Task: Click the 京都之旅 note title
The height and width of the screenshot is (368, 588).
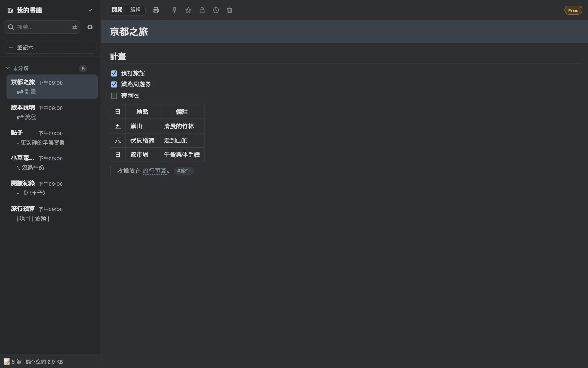Action: point(129,32)
